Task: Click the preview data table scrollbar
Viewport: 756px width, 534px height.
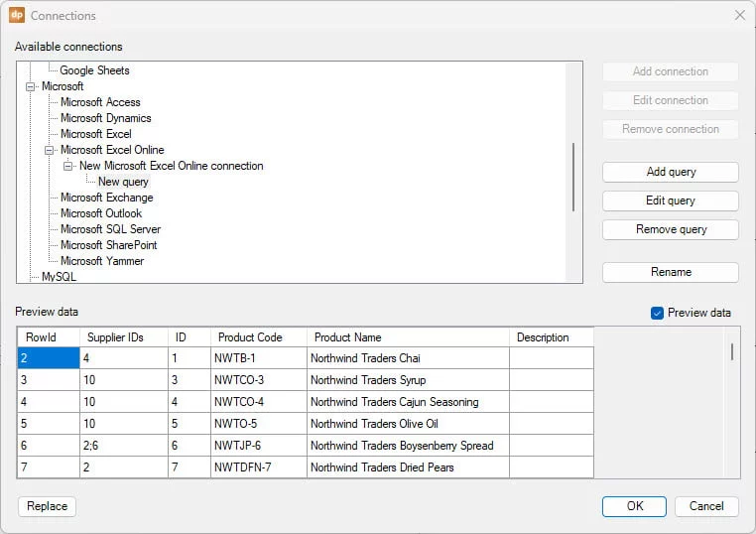Action: click(732, 351)
